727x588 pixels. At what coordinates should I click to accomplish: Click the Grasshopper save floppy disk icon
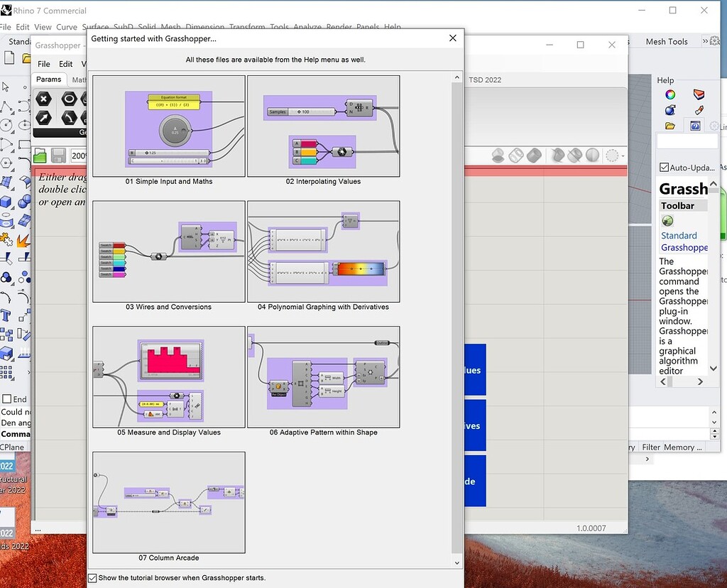(59, 155)
